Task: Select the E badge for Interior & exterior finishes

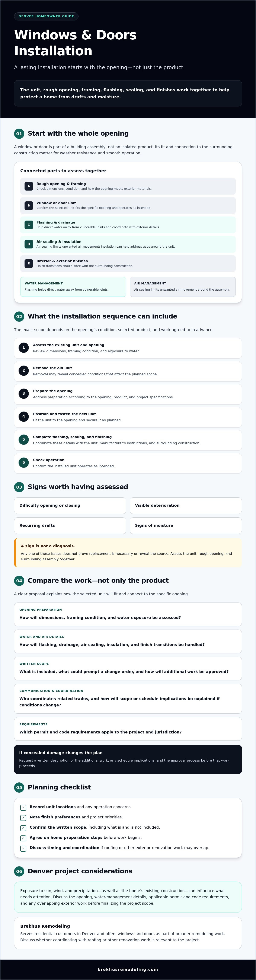Action: (29, 264)
